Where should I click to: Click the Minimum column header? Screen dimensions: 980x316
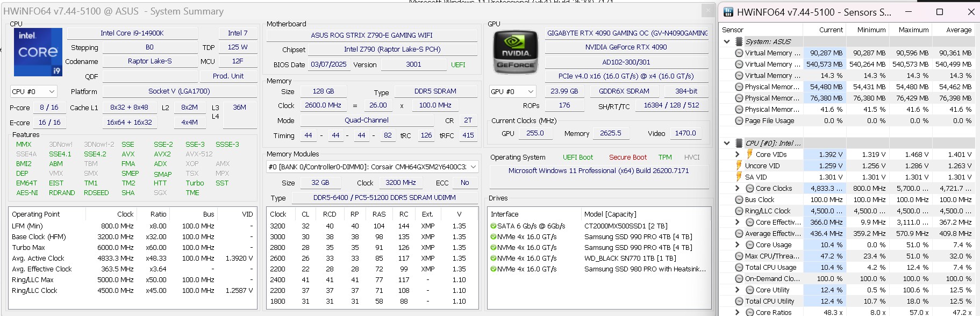[867, 30]
